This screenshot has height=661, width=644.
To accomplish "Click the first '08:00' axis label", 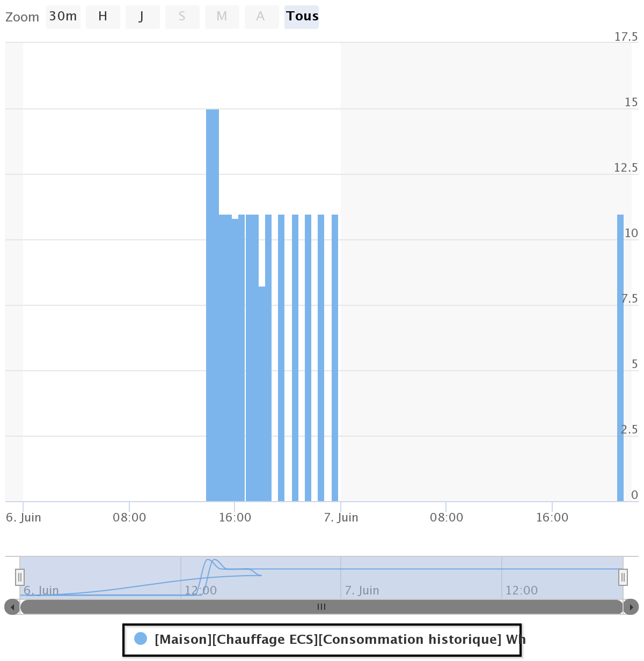I will (x=129, y=518).
